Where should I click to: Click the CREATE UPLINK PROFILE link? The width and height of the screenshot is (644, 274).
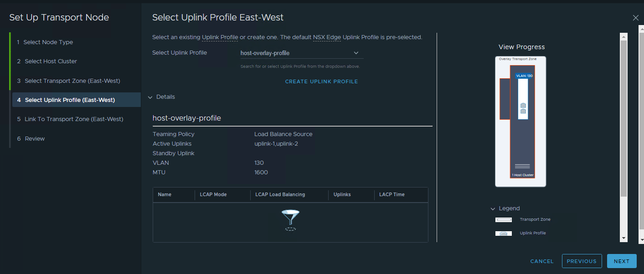[x=321, y=81]
